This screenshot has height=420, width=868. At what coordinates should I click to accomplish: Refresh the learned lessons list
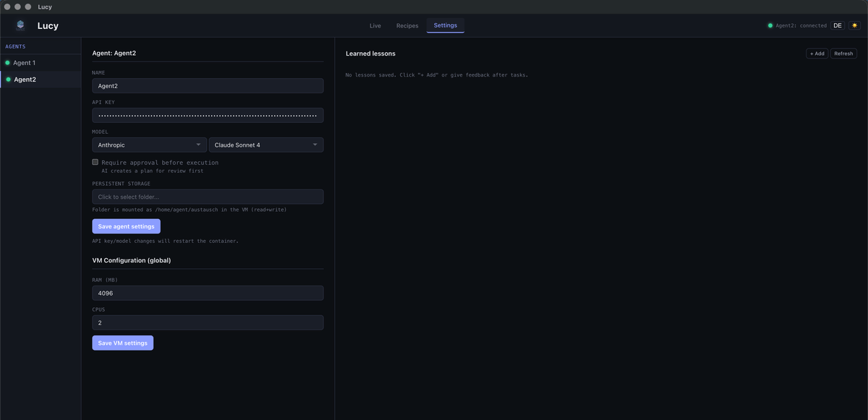[x=843, y=53]
